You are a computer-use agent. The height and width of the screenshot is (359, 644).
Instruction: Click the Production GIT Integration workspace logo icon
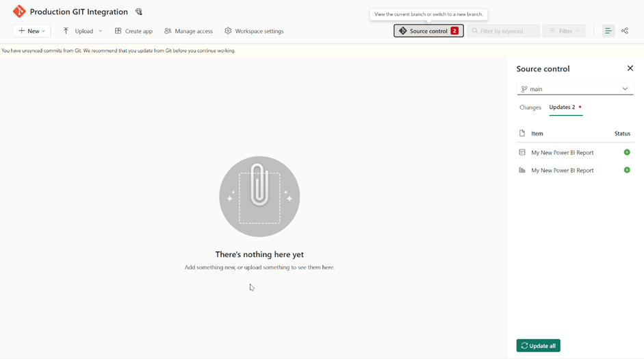pyautogui.click(x=19, y=12)
